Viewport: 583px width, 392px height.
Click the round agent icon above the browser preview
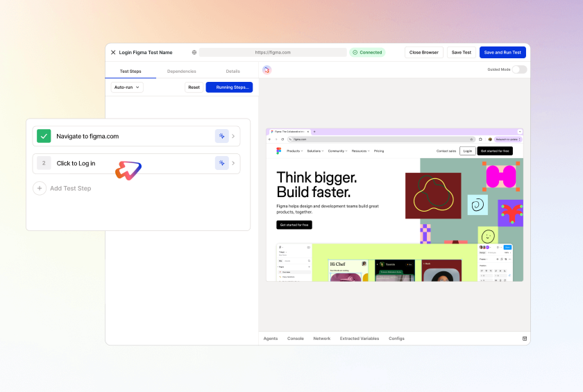click(x=267, y=70)
